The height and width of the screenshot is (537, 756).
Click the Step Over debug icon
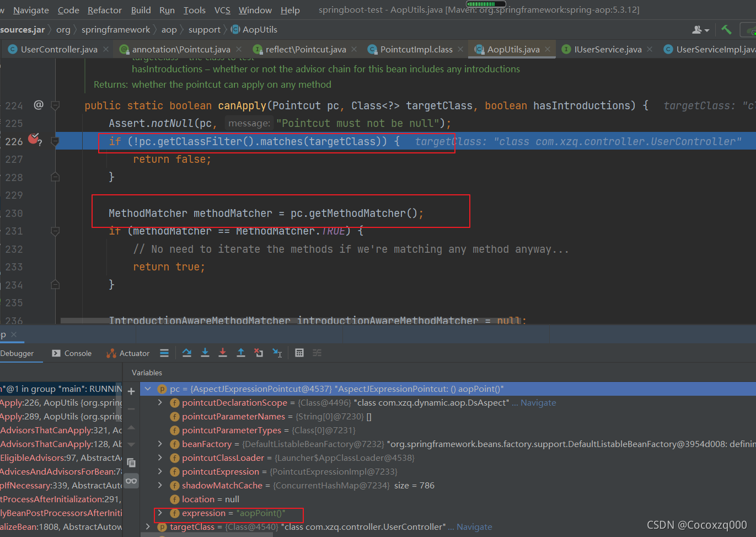[x=187, y=353]
